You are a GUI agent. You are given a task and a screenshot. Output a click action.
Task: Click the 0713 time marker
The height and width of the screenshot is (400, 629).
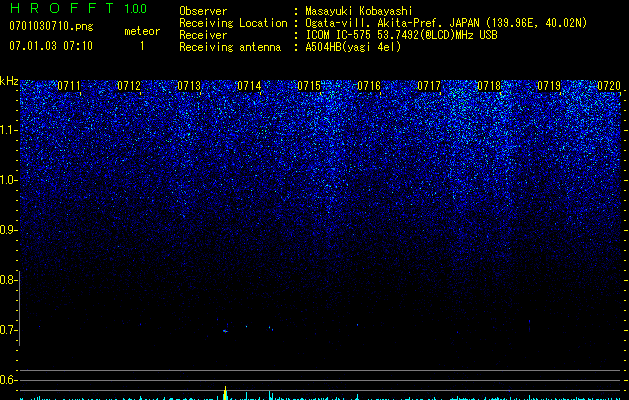[189, 86]
